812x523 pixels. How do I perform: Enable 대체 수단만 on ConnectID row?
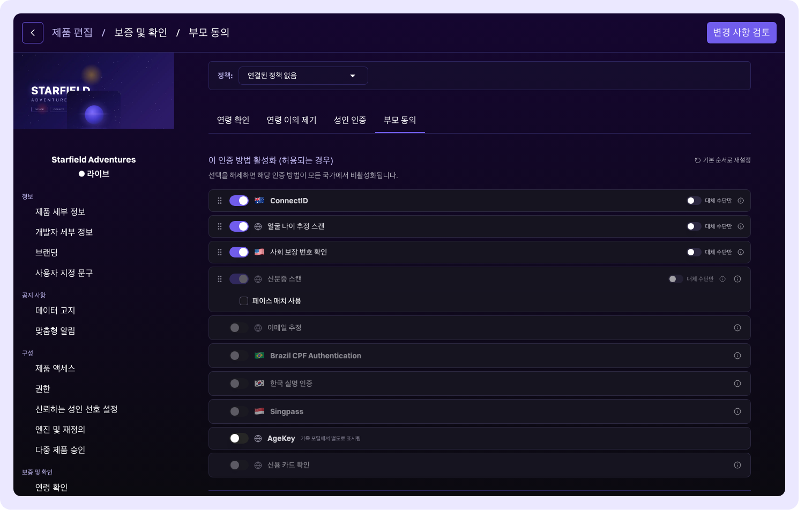(x=694, y=201)
